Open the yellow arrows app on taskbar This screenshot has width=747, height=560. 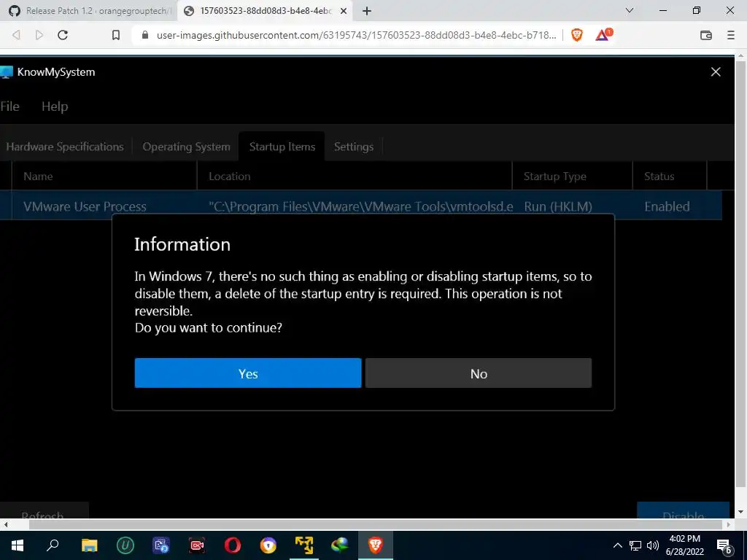pos(304,545)
